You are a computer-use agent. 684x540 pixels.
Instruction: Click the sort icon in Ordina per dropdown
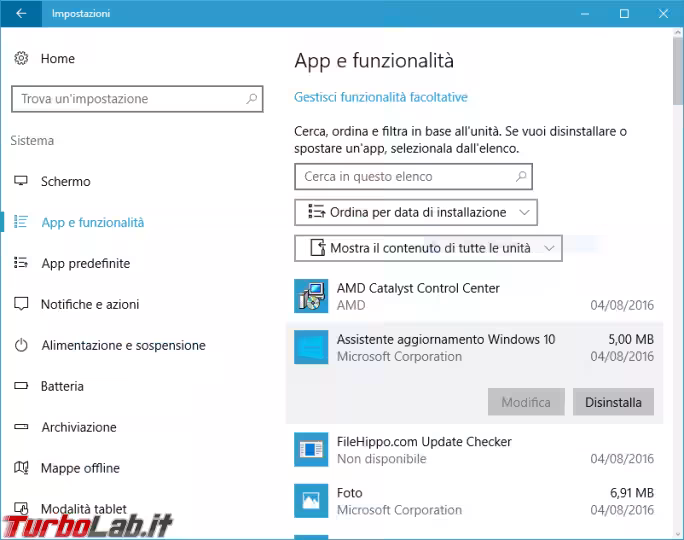[x=317, y=212]
